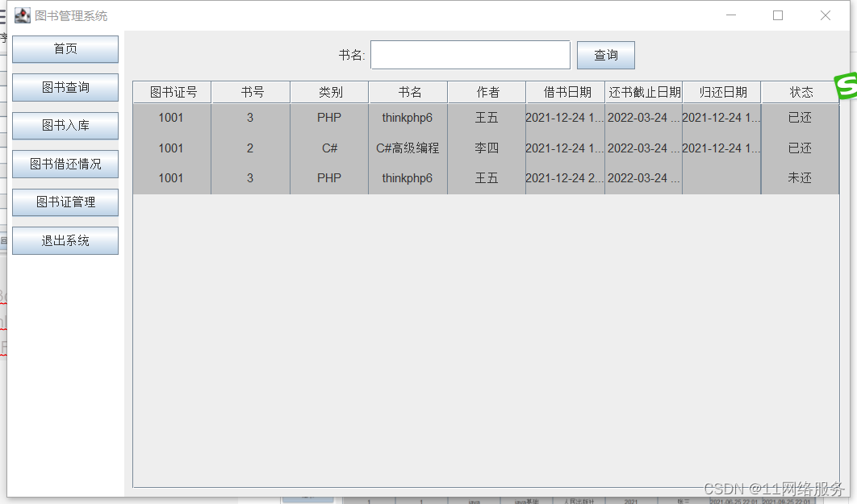Screen dimensions: 857x504
Task: Go to 图书入库 book entry
Action: (x=65, y=126)
